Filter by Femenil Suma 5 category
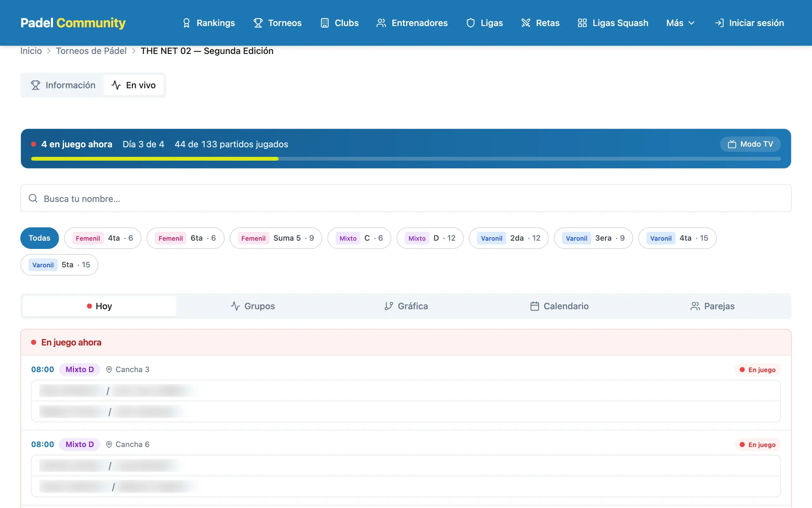Viewport: 812px width, 508px height. (x=276, y=238)
